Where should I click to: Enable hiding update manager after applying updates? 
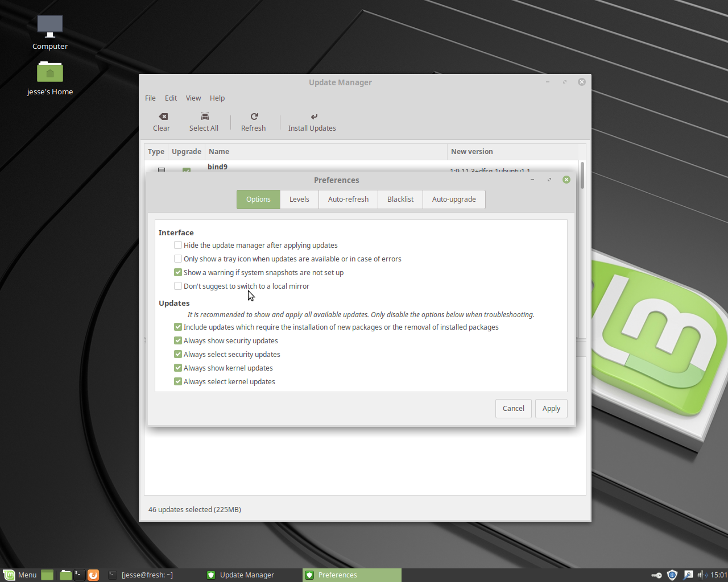click(178, 246)
